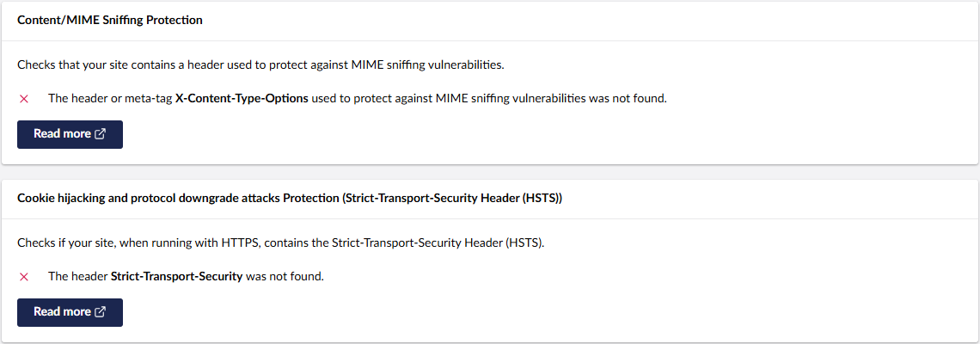Viewport: 980px width, 344px height.
Task: Click the 'was not found.' text in HSTS result
Action: tap(285, 276)
